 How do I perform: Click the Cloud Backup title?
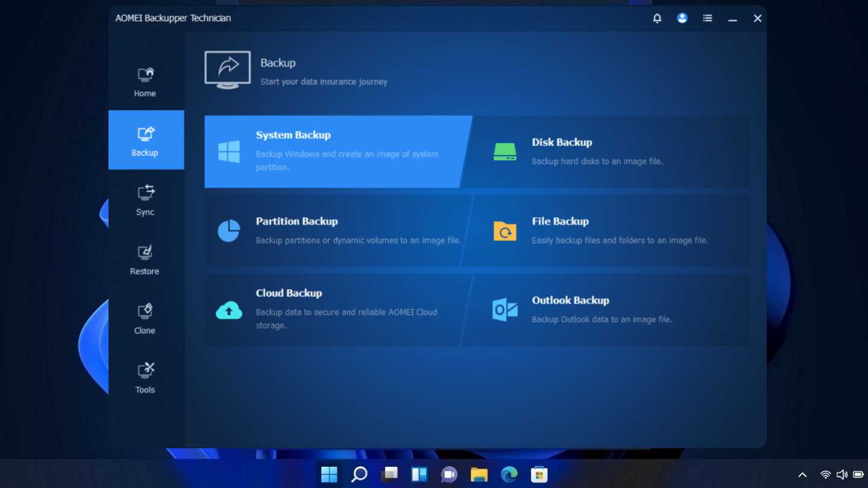(289, 293)
